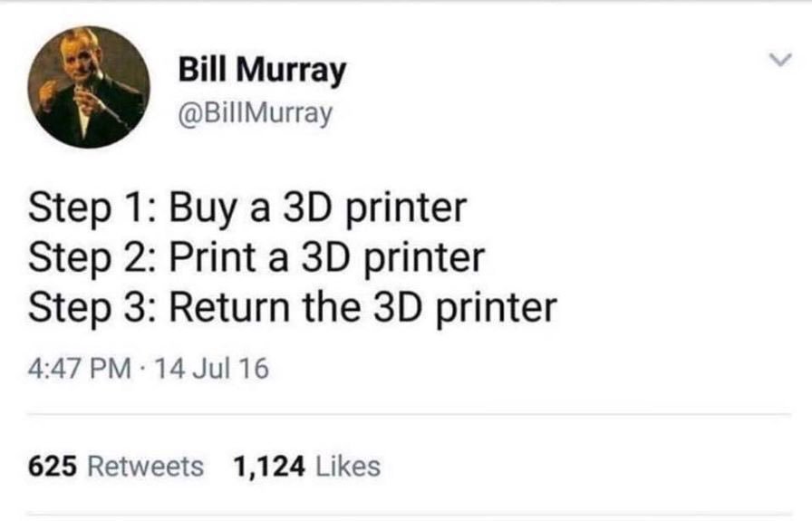Viewport: 812px width, 521px height.
Task: Click the 14 Jul 16 date
Action: (212, 369)
